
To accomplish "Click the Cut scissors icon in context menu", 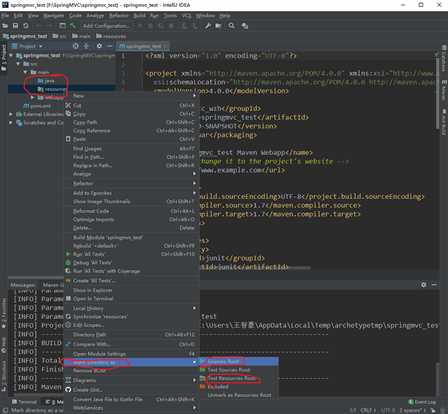I will pos(68,105).
